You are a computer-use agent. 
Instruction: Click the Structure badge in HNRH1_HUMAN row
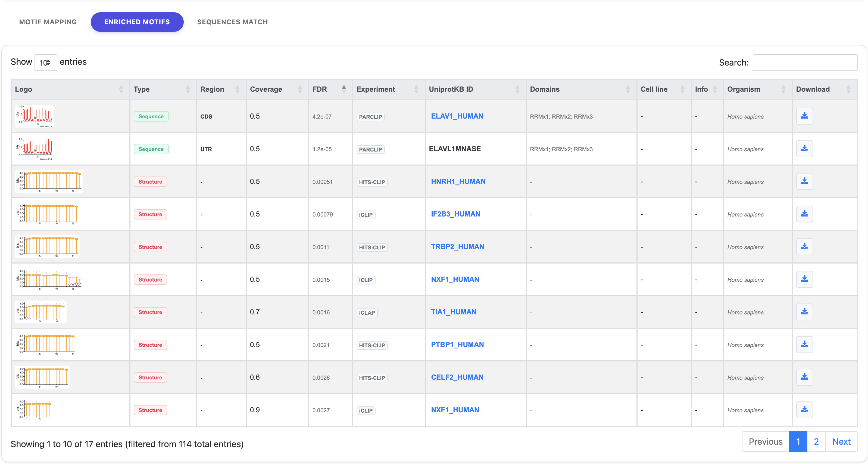pos(150,182)
